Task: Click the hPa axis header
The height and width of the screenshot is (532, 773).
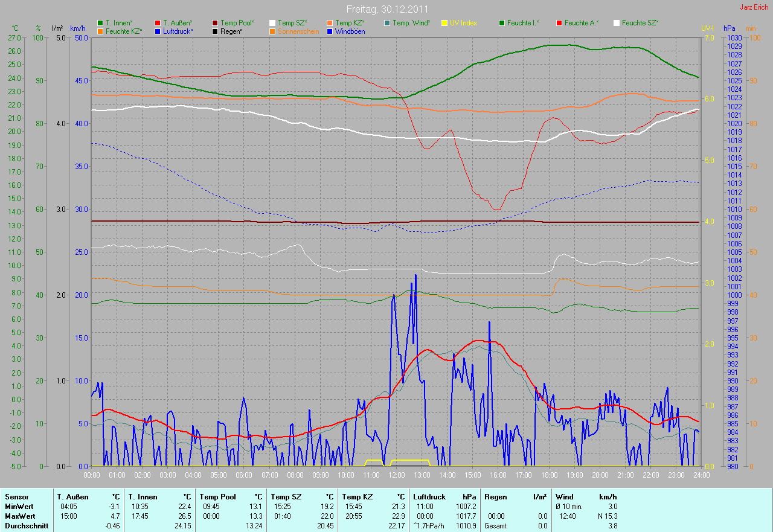Action: pyautogui.click(x=730, y=28)
